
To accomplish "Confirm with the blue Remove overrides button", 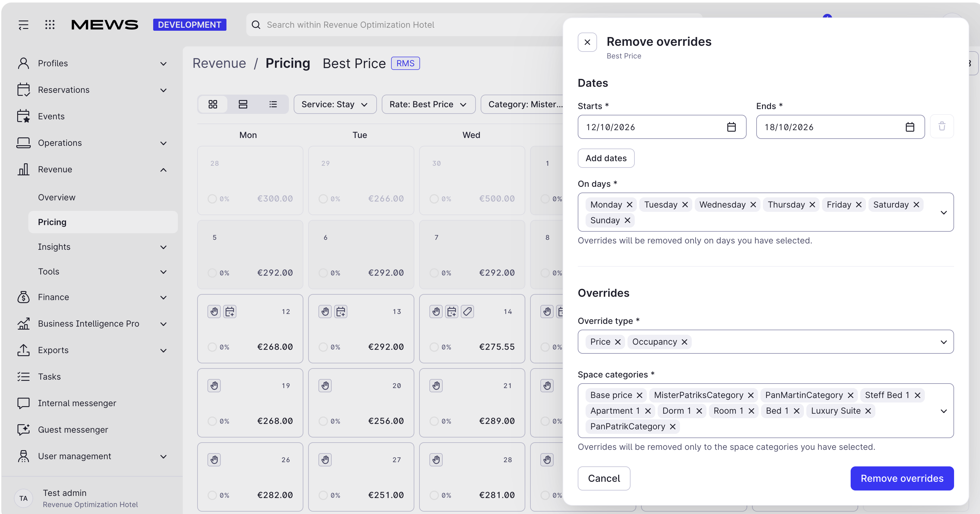I will click(902, 478).
